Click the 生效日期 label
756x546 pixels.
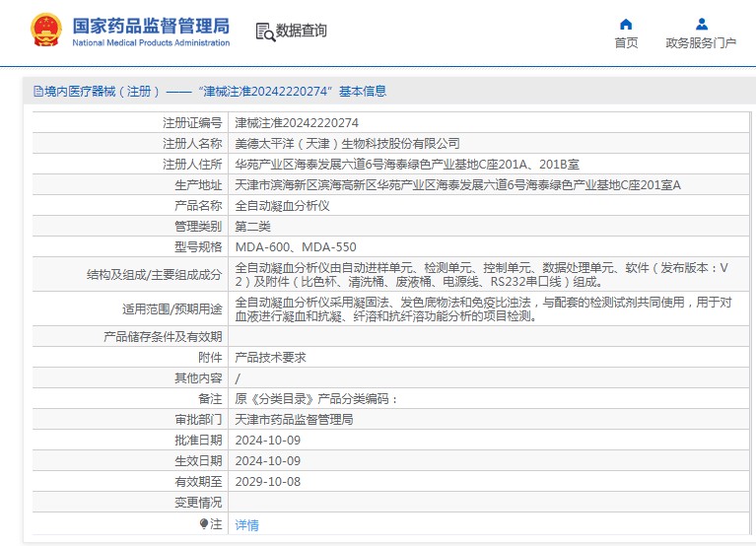point(198,461)
